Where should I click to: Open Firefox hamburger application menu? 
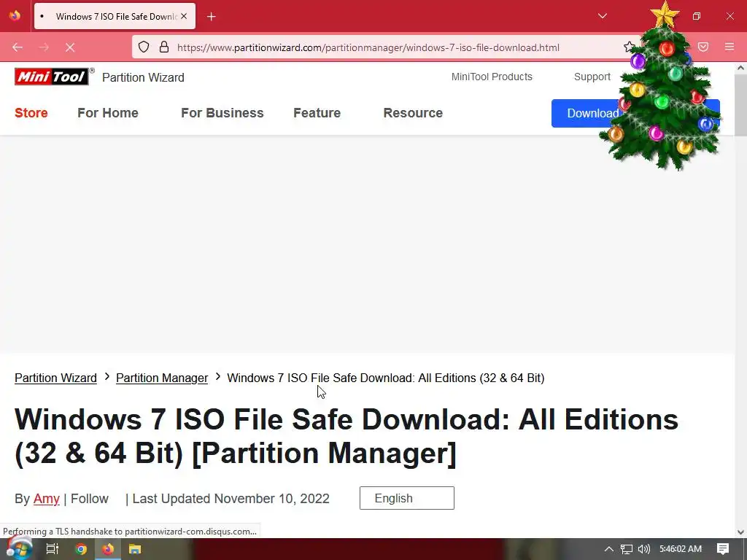pyautogui.click(x=729, y=47)
